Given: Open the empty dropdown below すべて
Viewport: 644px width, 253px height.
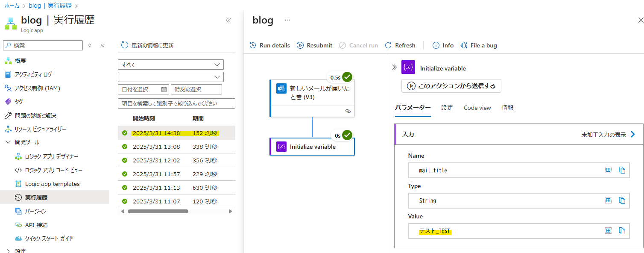Looking at the screenshot, I should [171, 77].
